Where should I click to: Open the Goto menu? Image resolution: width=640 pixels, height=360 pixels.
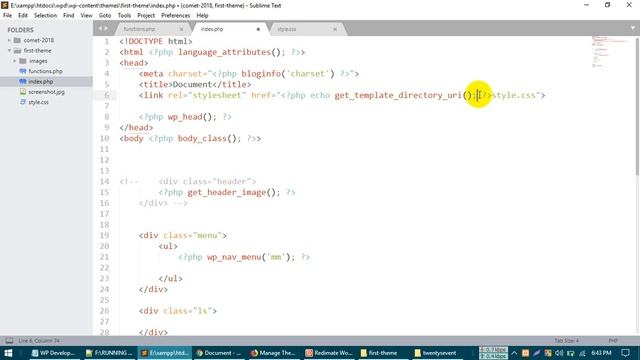tap(105, 16)
